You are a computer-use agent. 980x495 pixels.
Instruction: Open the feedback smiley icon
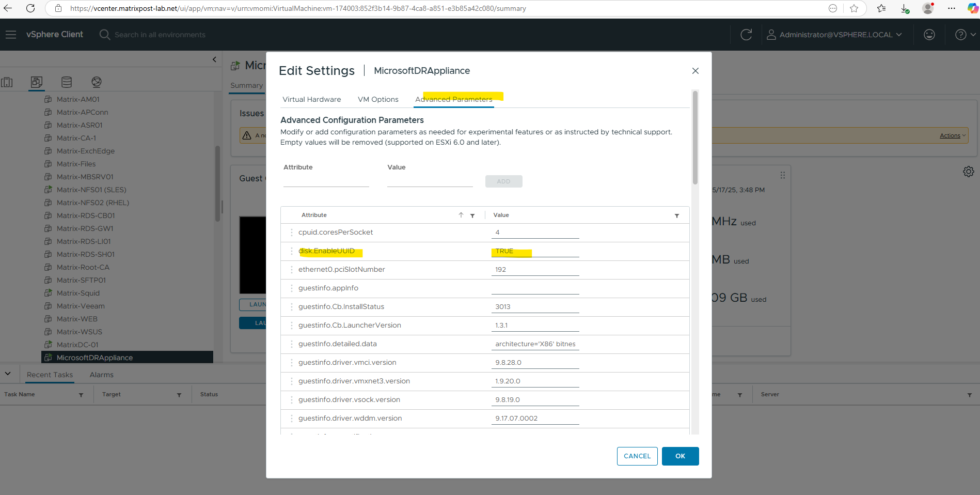click(x=929, y=35)
